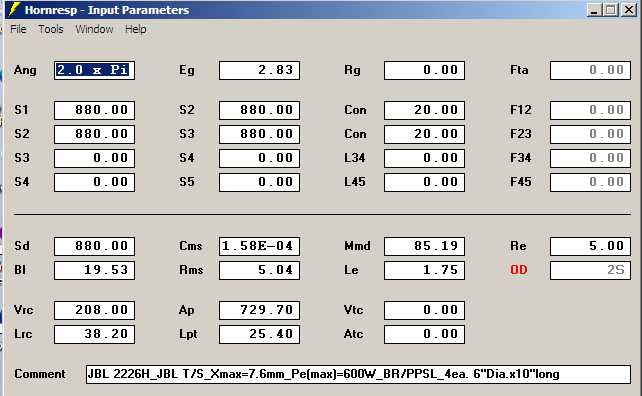Minimize the Hornresp window
The width and height of the screenshot is (642, 396).
pos(595,10)
